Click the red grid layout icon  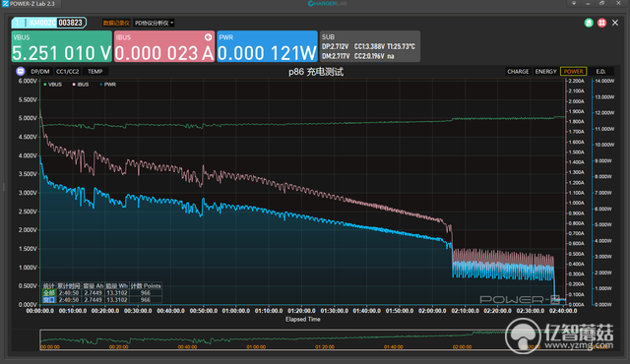pos(601,23)
